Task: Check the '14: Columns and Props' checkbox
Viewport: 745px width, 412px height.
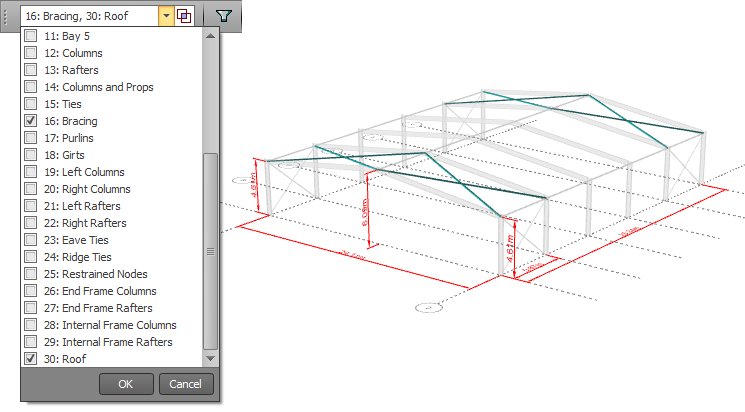Action: coord(30,87)
